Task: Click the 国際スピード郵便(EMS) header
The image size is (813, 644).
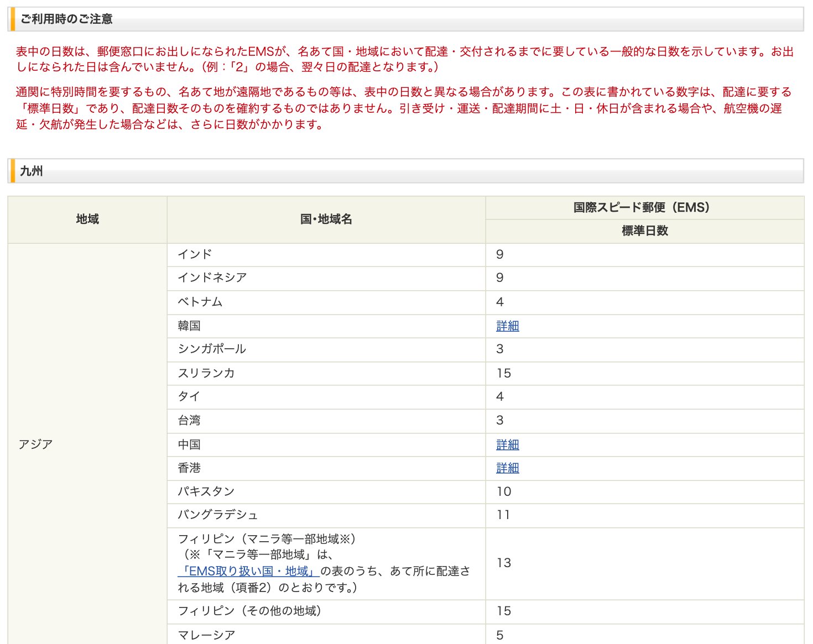Action: point(645,208)
